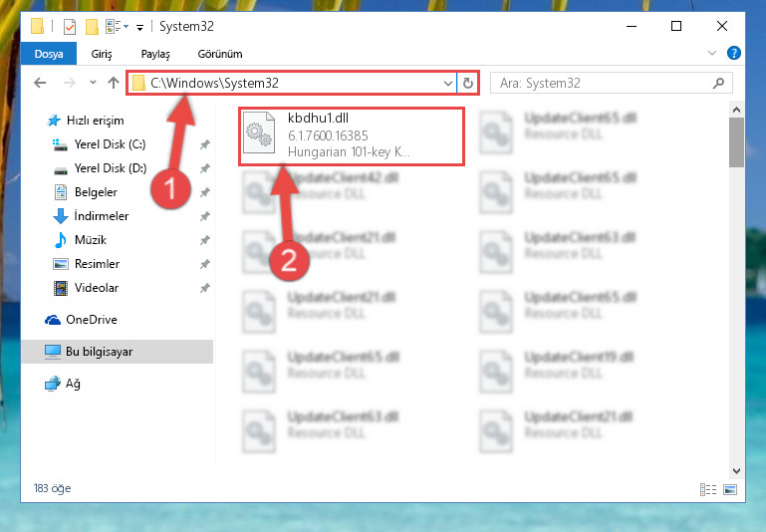Go up one folder level
Image resolution: width=766 pixels, height=532 pixels.
click(114, 83)
